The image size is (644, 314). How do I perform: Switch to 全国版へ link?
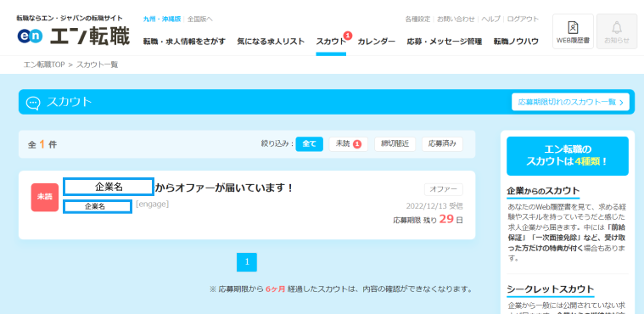(200, 19)
